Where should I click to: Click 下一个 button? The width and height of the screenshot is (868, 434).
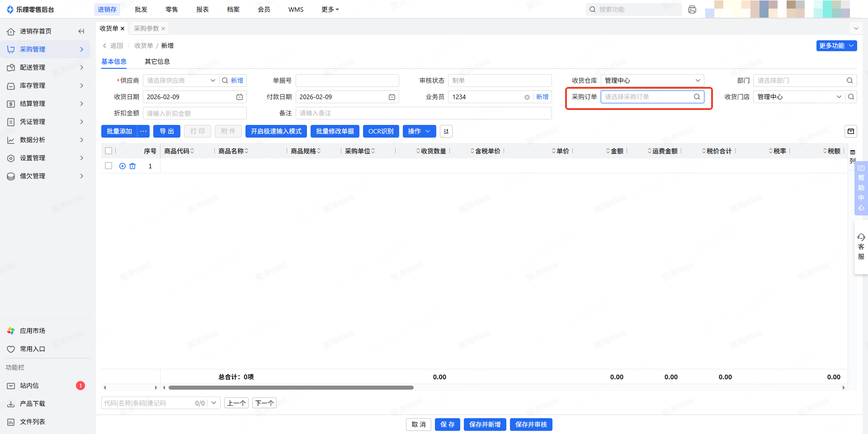coord(264,403)
